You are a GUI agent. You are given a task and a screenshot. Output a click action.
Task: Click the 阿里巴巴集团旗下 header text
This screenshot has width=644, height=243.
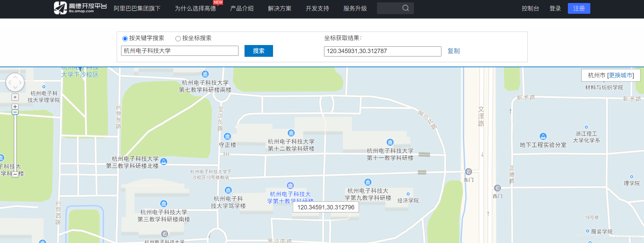[137, 8]
